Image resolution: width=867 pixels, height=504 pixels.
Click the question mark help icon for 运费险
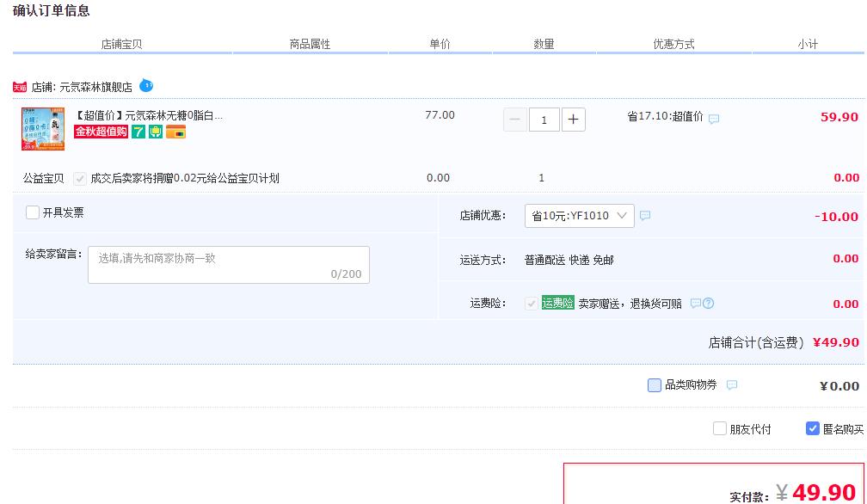tap(709, 303)
